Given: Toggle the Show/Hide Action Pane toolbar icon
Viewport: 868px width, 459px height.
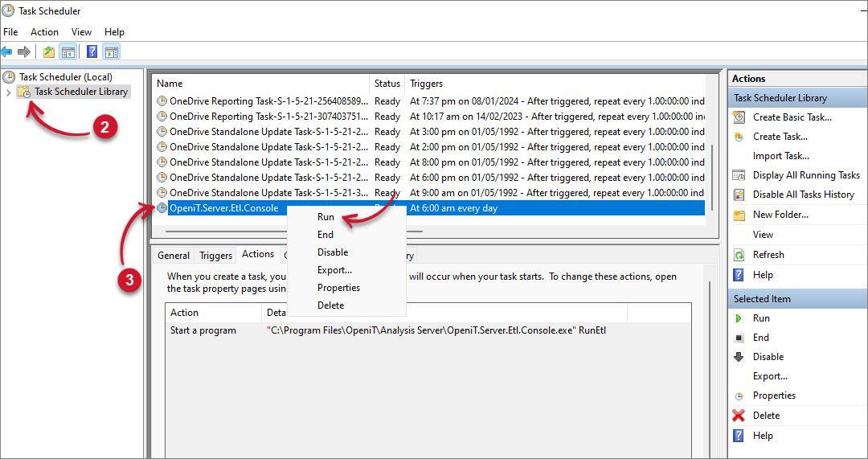Looking at the screenshot, I should 111,52.
